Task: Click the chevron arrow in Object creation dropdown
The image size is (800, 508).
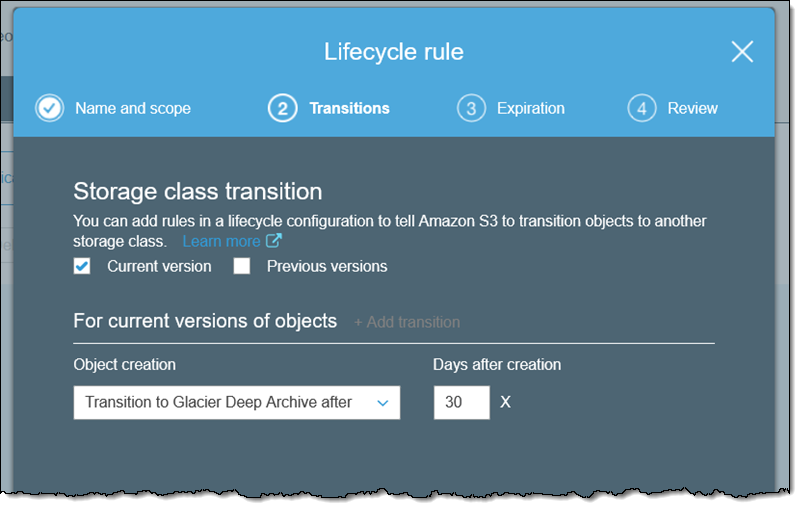Action: point(382,402)
